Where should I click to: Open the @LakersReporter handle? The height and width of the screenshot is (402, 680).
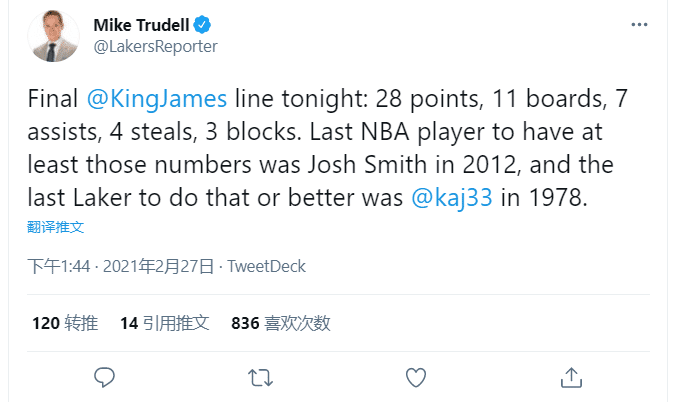[155, 46]
